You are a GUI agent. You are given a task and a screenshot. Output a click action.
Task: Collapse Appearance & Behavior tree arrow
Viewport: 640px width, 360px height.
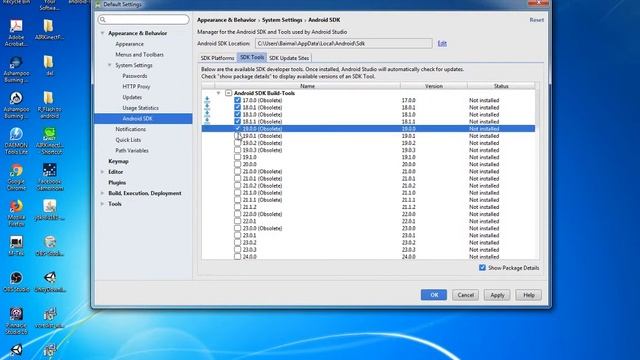[x=102, y=33]
